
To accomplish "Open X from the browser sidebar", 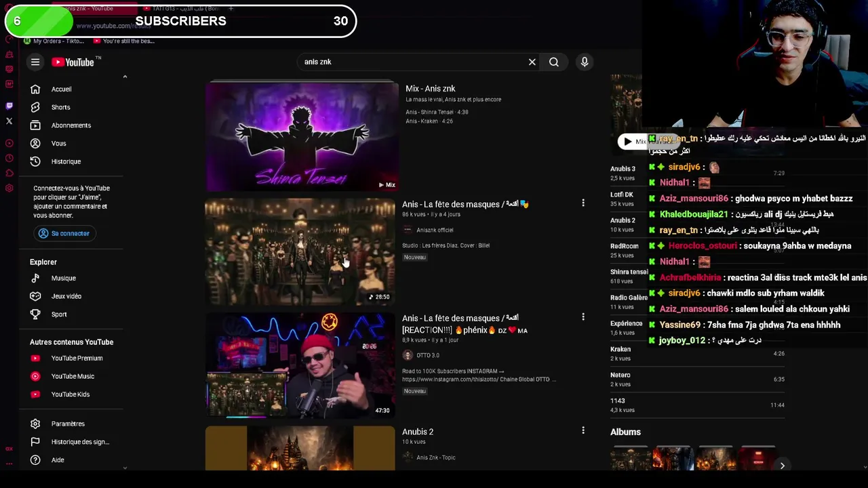I will [9, 121].
